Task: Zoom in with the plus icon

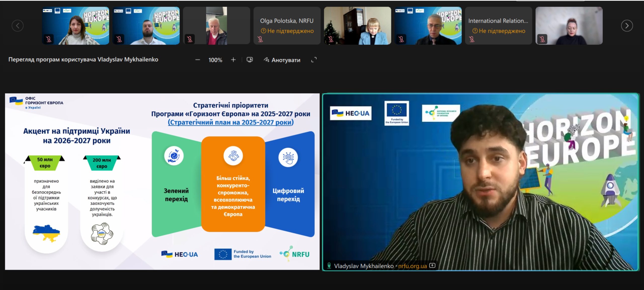Action: tap(233, 60)
